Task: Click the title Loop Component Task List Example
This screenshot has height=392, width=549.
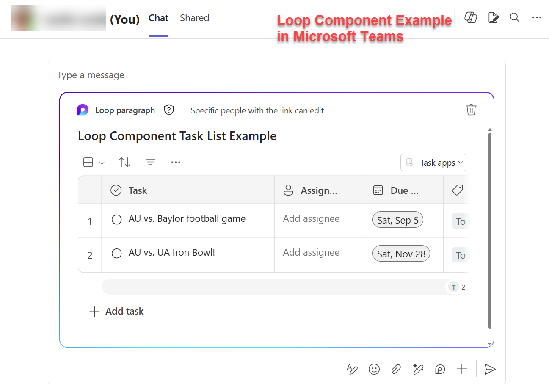Action: [x=177, y=136]
